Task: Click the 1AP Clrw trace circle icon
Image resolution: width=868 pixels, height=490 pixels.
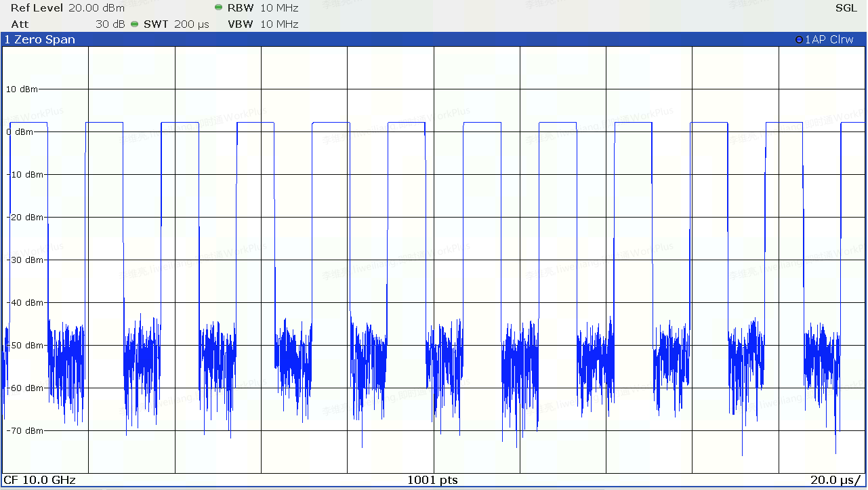Action: click(x=800, y=40)
